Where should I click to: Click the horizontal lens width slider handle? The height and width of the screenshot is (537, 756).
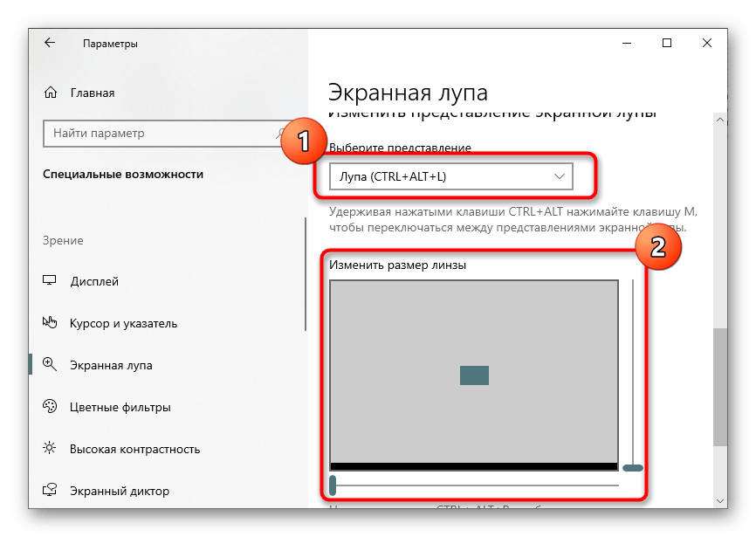[x=333, y=485]
